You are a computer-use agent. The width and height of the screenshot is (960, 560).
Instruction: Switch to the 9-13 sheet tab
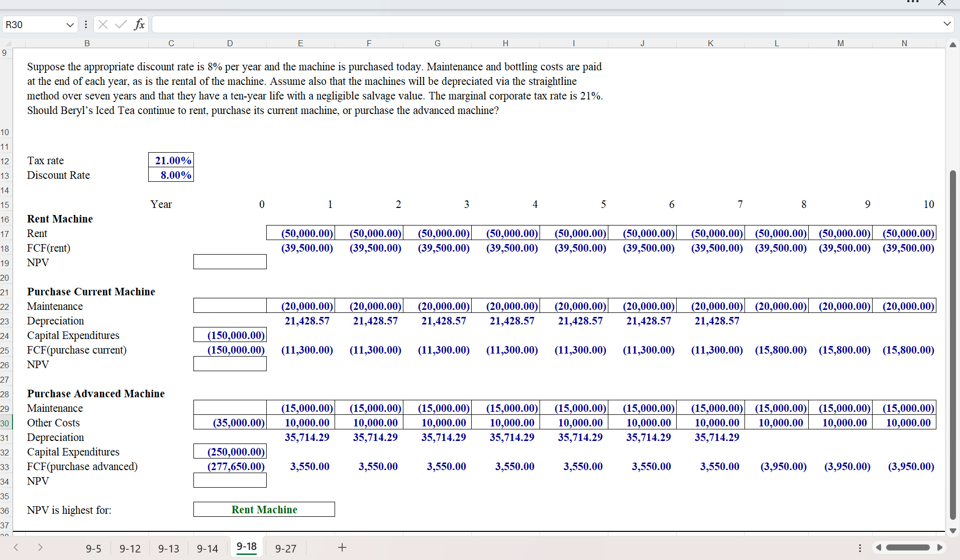point(169,548)
